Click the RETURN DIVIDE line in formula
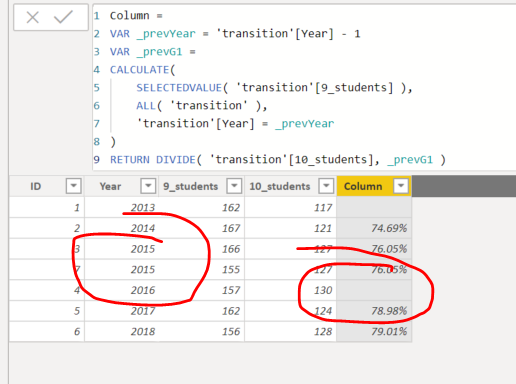The height and width of the screenshot is (384, 516). click(278, 160)
